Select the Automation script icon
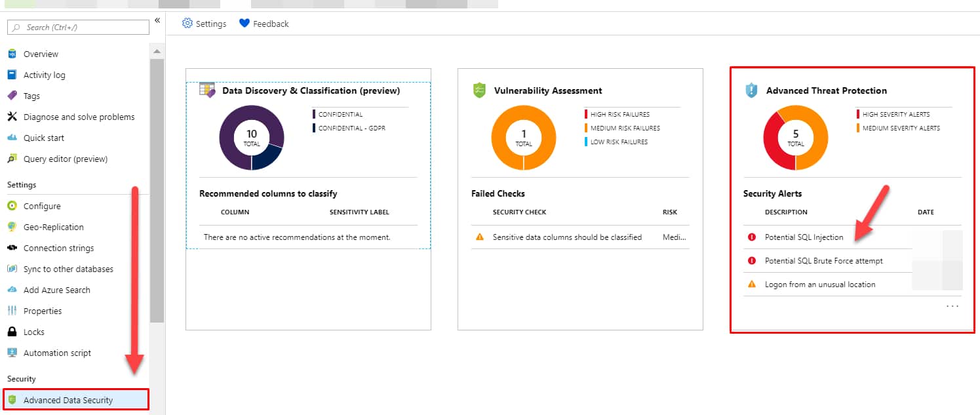 pos(13,352)
